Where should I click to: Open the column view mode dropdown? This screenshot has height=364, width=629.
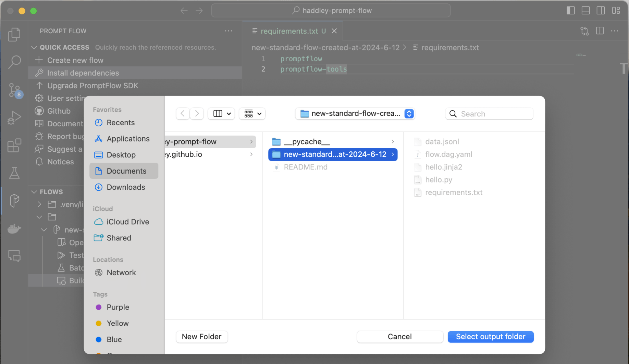[221, 114]
